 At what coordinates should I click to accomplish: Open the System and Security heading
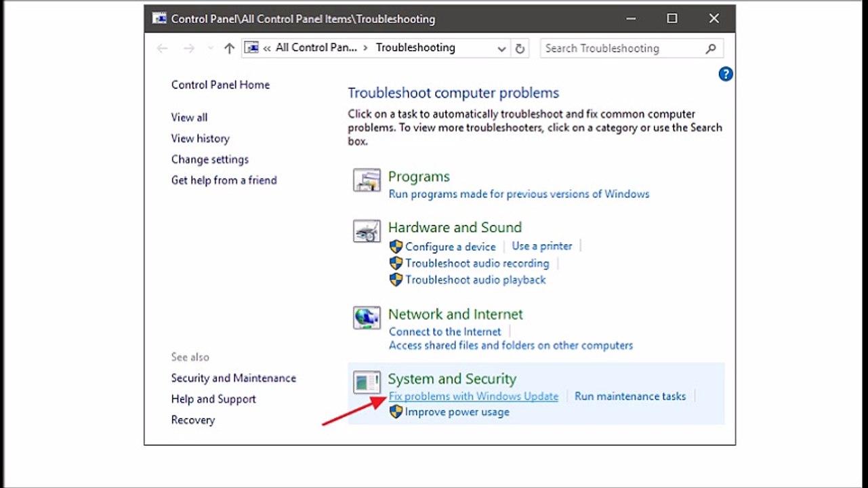(x=452, y=379)
